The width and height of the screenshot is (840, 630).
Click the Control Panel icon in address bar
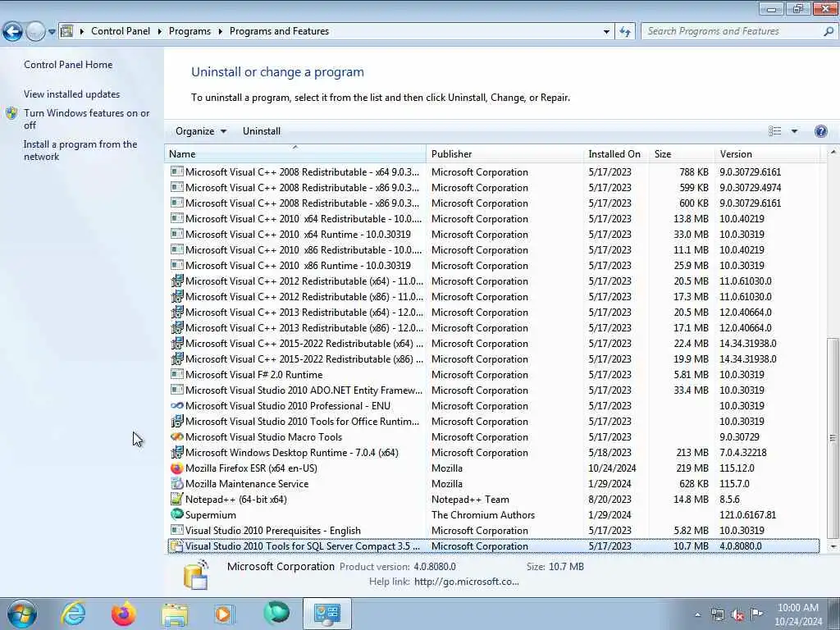tap(67, 31)
